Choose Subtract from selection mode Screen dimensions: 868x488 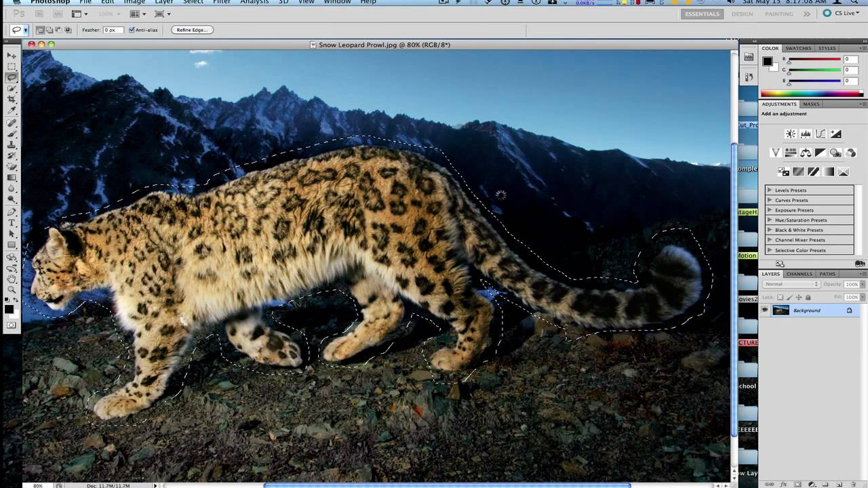[x=58, y=30]
